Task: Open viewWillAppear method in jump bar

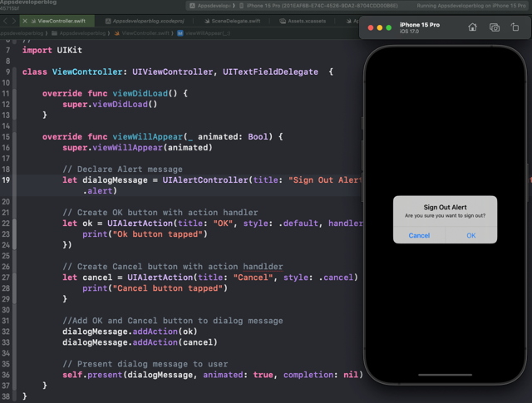Action: click(x=204, y=33)
